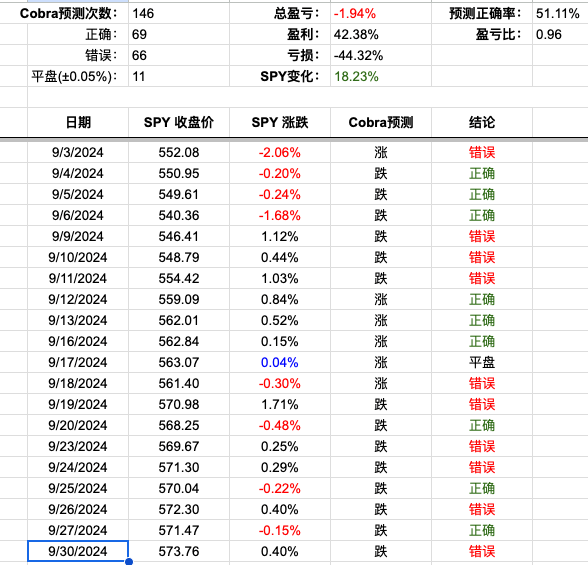588x565 pixels.
Task: Select the 0.52% change cell
Action: click(x=280, y=320)
